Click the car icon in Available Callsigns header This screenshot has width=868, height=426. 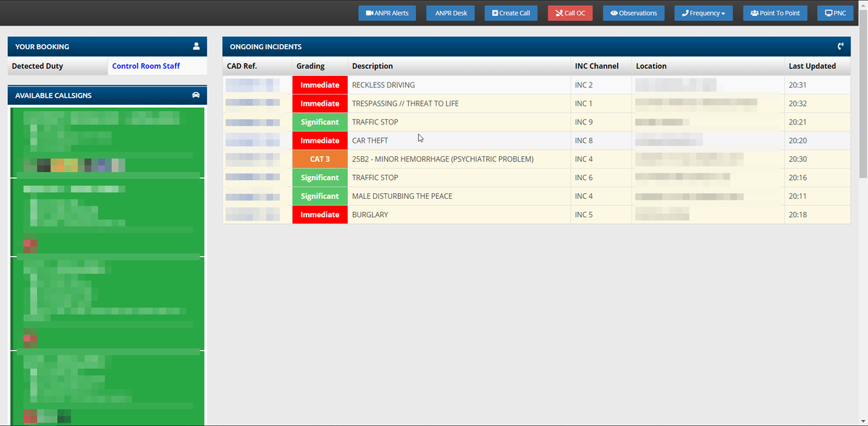pos(196,95)
